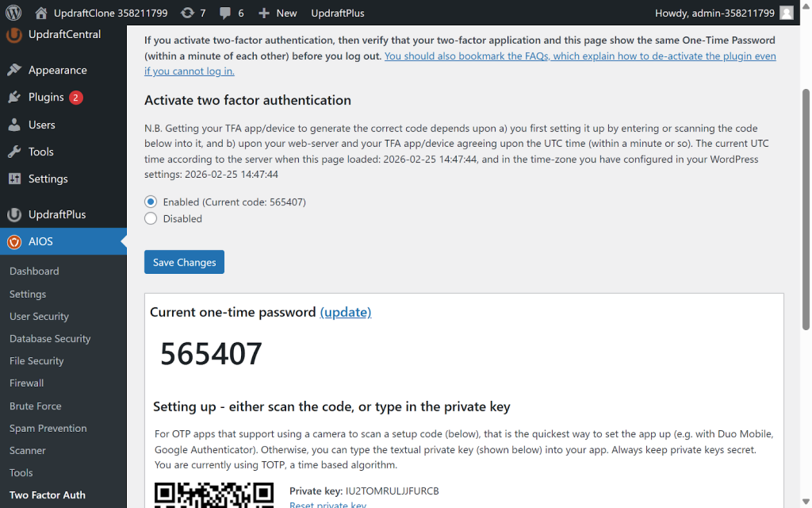
Task: Open Appearance via its paintbrush icon
Action: [x=14, y=70]
